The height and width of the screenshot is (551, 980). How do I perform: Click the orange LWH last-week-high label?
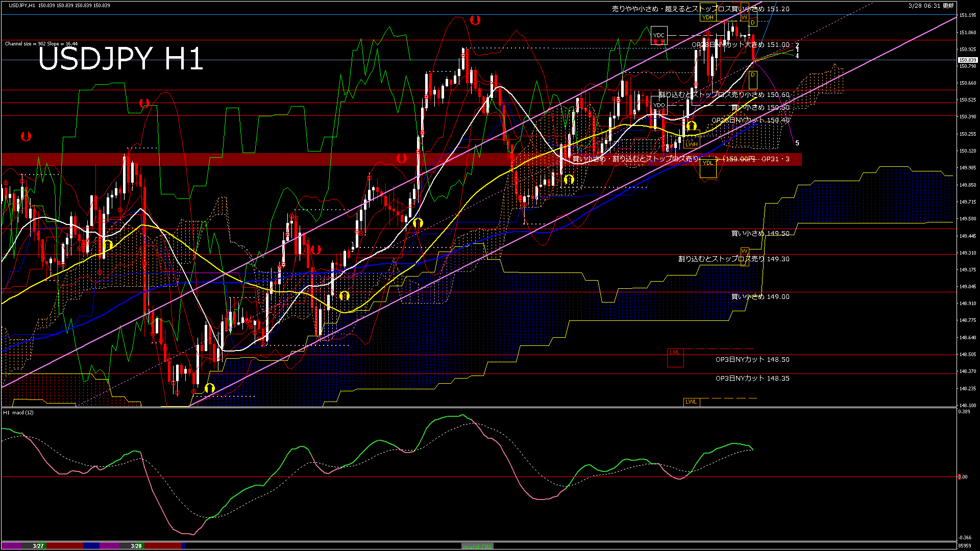coord(691,144)
